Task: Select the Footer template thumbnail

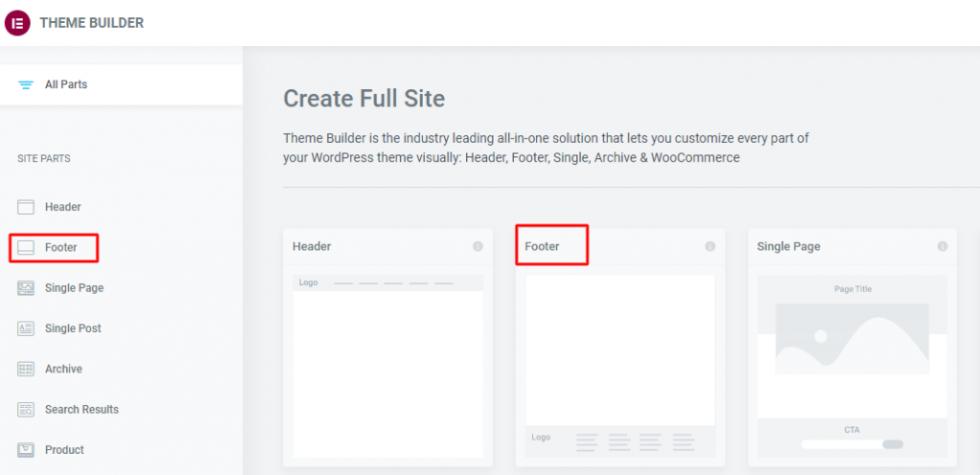Action: [x=620, y=366]
